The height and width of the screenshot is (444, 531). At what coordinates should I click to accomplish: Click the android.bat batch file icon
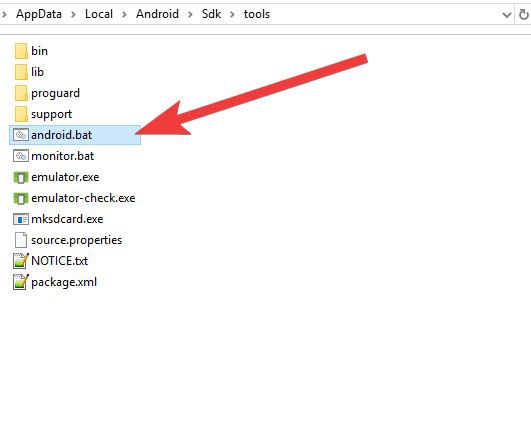click(21, 135)
